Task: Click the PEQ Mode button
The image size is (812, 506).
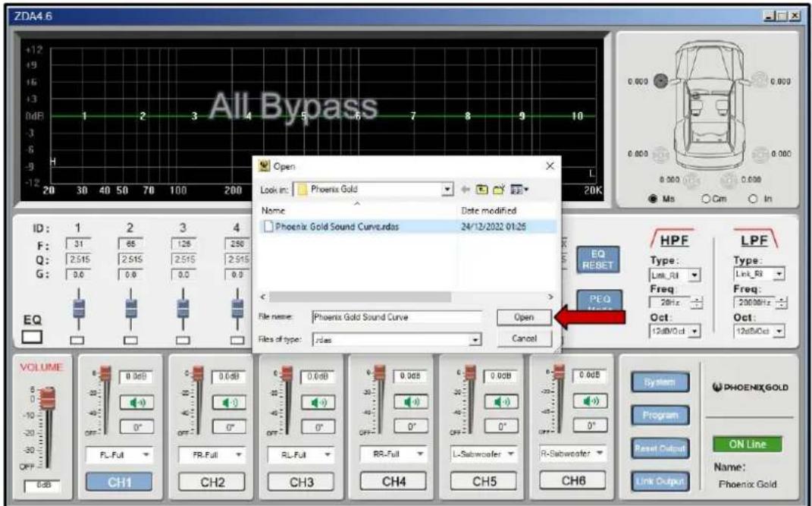Action: 597,301
